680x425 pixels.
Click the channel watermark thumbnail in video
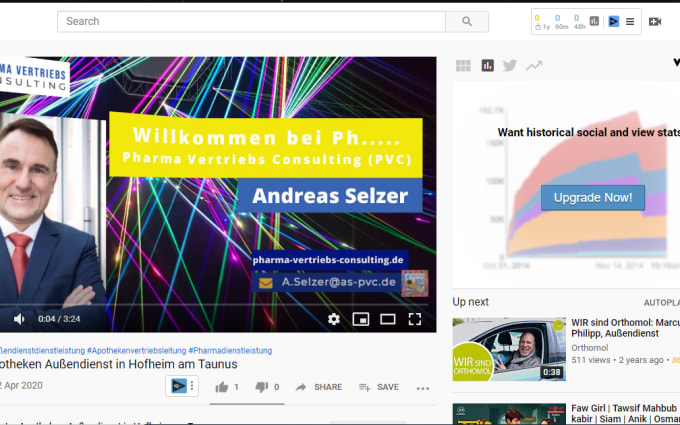click(x=415, y=283)
